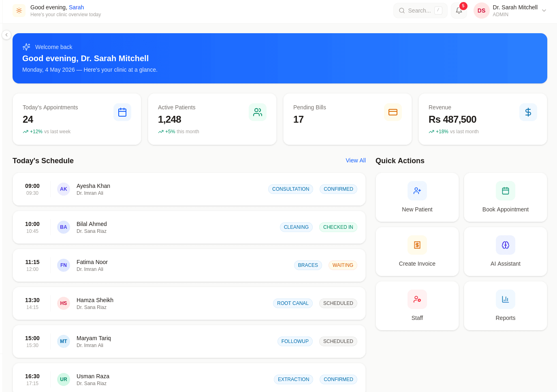
Task: Open notifications bell with 5 badge
Action: (459, 11)
